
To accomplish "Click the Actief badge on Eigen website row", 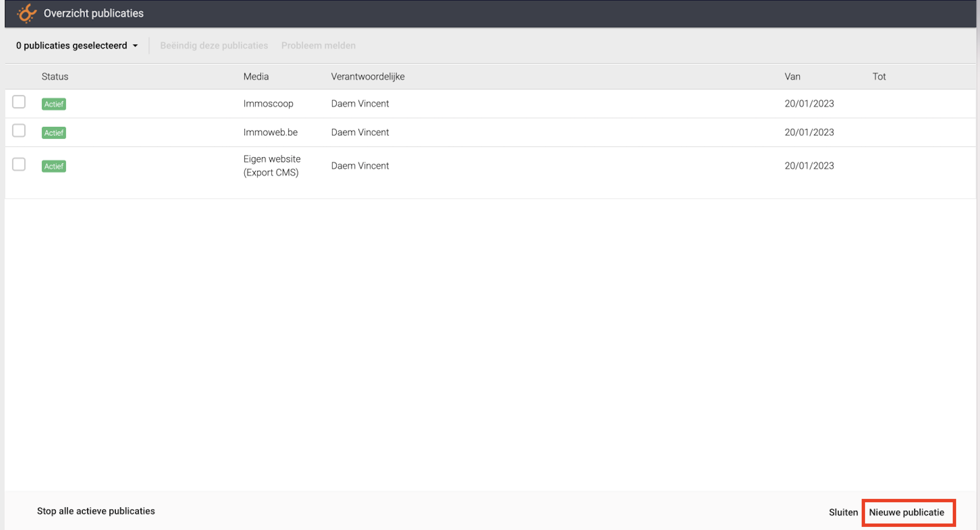I will (54, 166).
